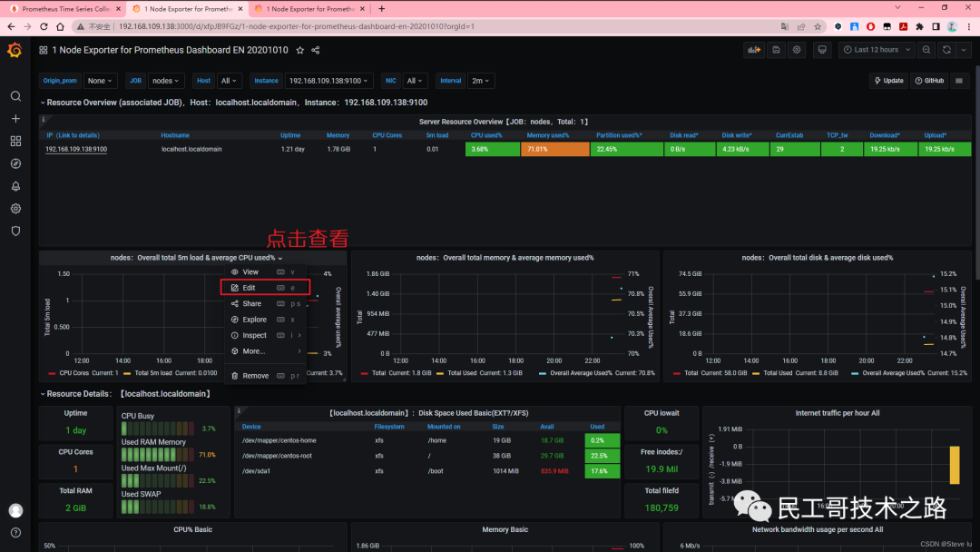This screenshot has width=980, height=552.
Task: Open the Interval 2m dropdown
Action: click(x=480, y=81)
